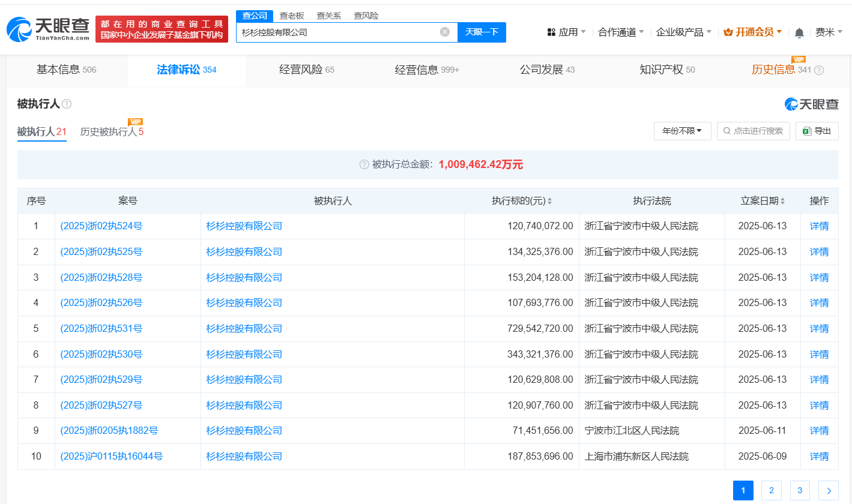Click amount 187,853,696.00
The image size is (852, 504).
[x=540, y=457]
